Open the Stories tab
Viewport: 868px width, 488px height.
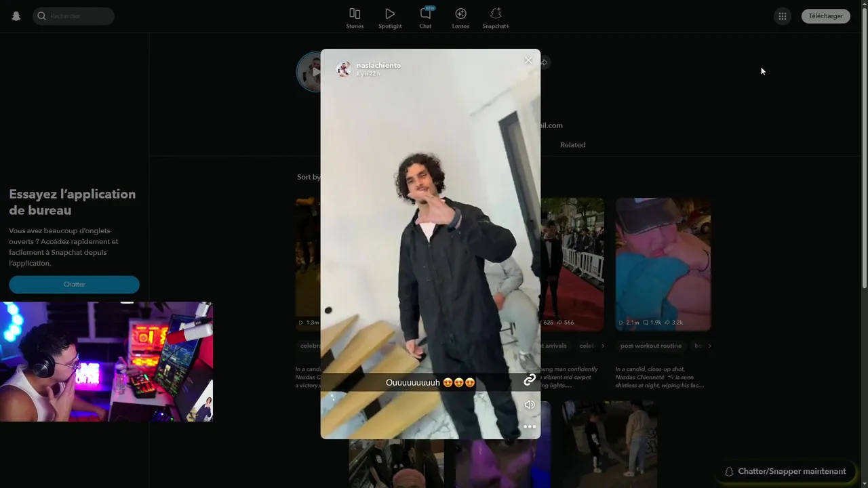coord(355,18)
